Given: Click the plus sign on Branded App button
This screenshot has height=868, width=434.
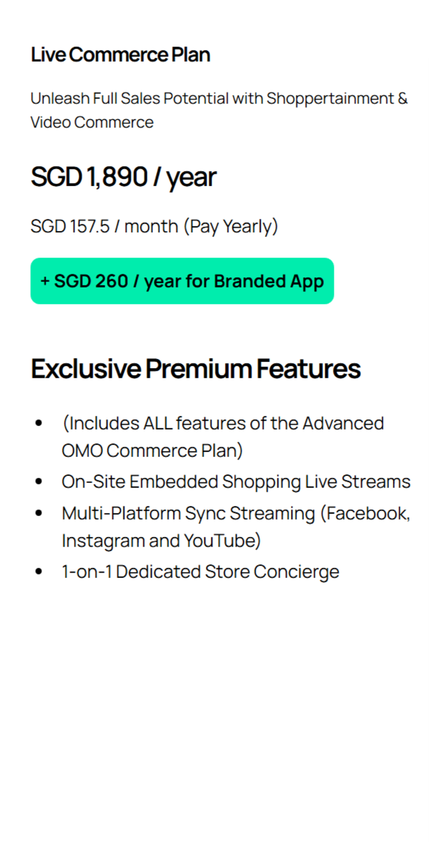Looking at the screenshot, I should pos(45,281).
